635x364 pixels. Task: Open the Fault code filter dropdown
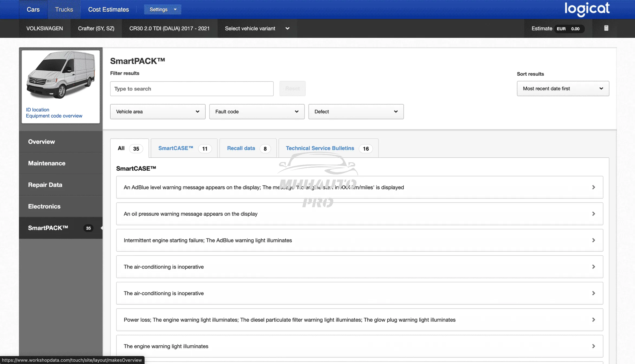click(x=257, y=112)
